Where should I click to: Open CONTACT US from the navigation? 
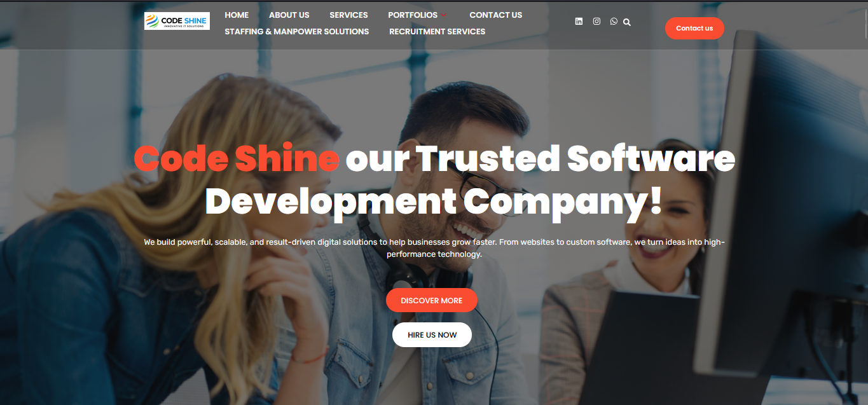[x=496, y=15]
